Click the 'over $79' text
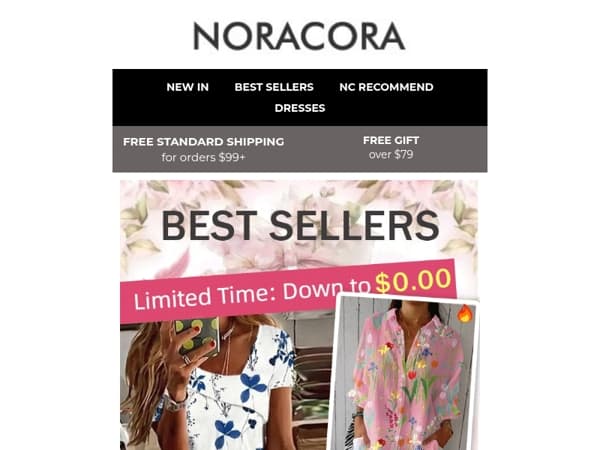This screenshot has width=600, height=450. pyautogui.click(x=391, y=155)
